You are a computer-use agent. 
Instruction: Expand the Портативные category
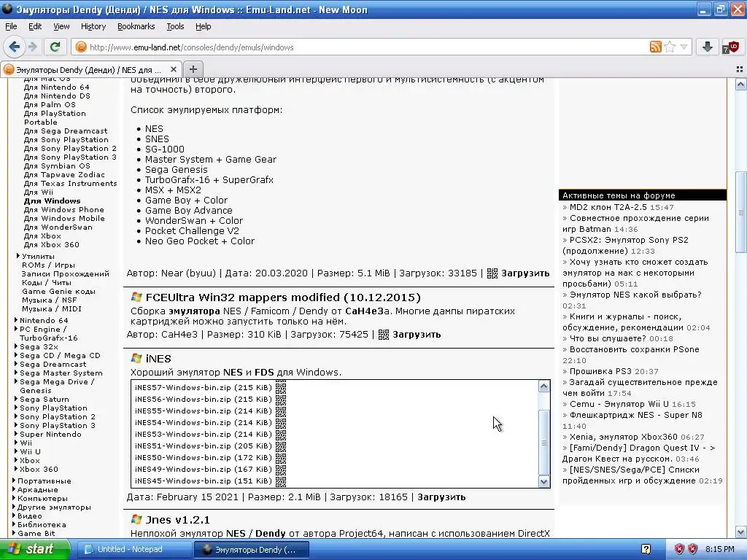pos(13,481)
